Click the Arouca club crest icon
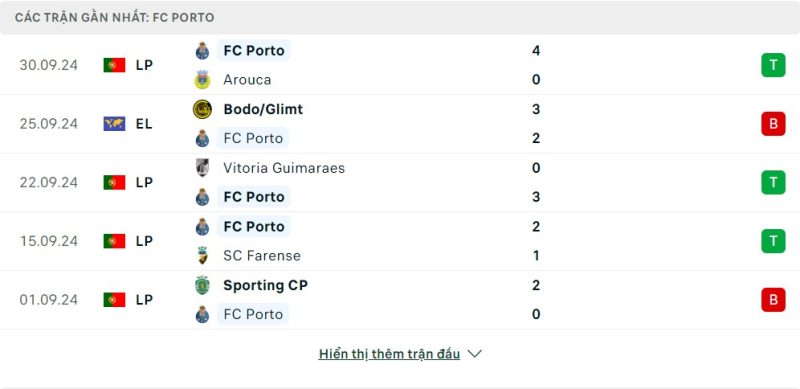This screenshot has width=800, height=389. pos(203,80)
